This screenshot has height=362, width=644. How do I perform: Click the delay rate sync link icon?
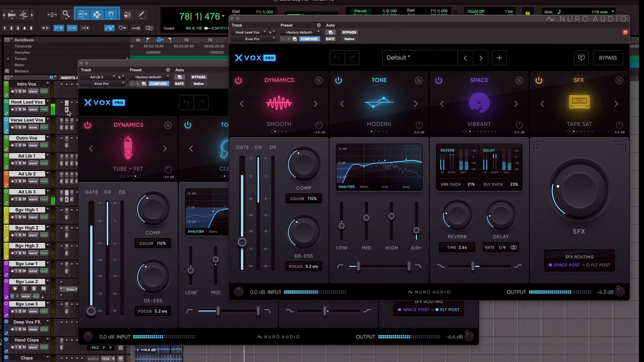(514, 247)
